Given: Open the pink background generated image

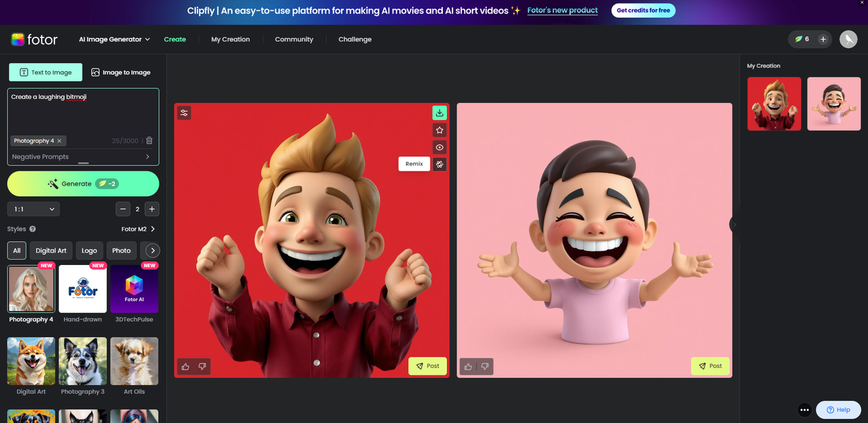Looking at the screenshot, I should pos(595,240).
